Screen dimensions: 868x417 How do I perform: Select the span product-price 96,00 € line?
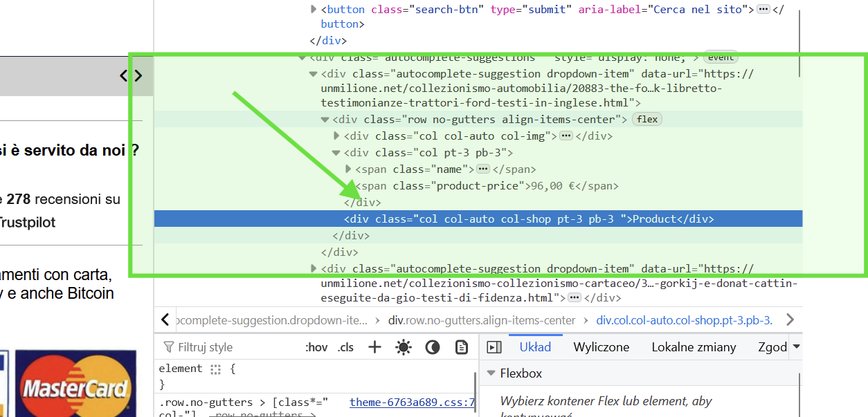[478, 186]
